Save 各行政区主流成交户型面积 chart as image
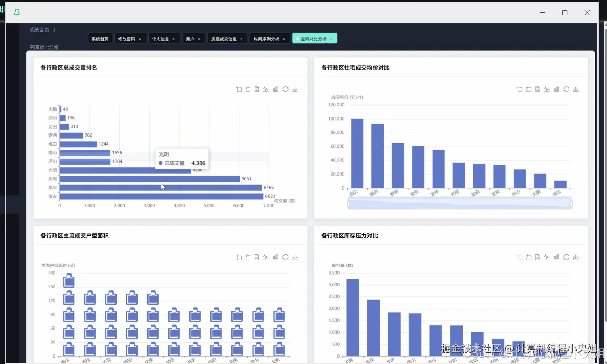 [x=295, y=257]
